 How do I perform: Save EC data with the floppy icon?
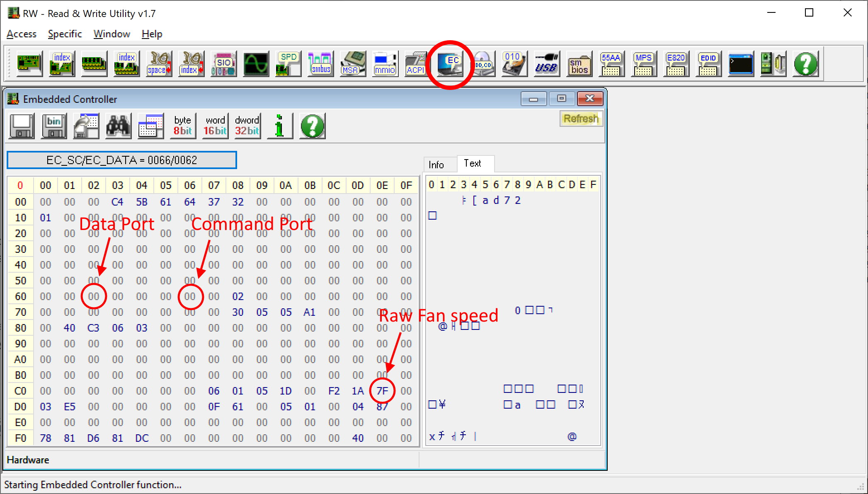[22, 126]
